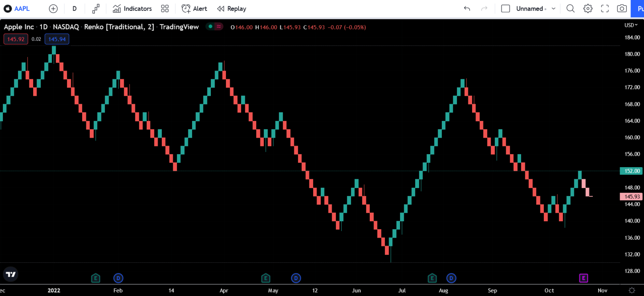The image size is (644, 296).
Task: Open the add symbol plus icon
Action: coord(53,8)
